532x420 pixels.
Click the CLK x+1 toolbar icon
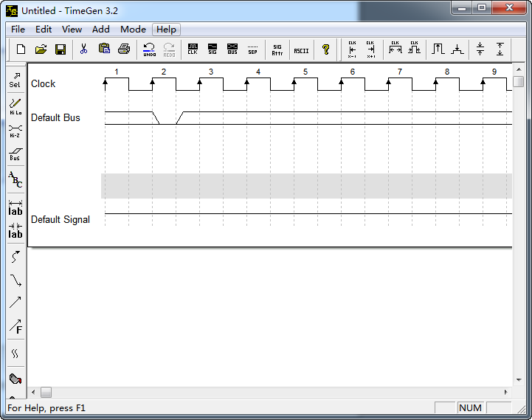coord(371,49)
